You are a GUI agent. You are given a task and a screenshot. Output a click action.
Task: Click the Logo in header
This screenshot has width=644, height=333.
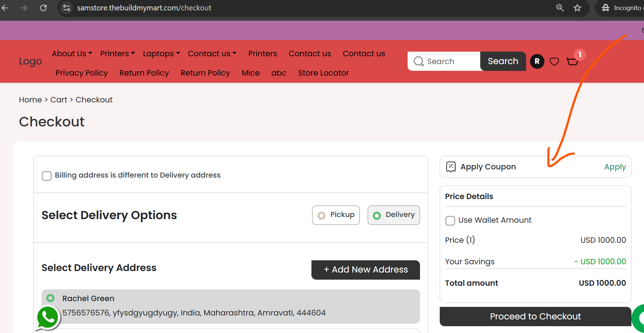pyautogui.click(x=30, y=62)
